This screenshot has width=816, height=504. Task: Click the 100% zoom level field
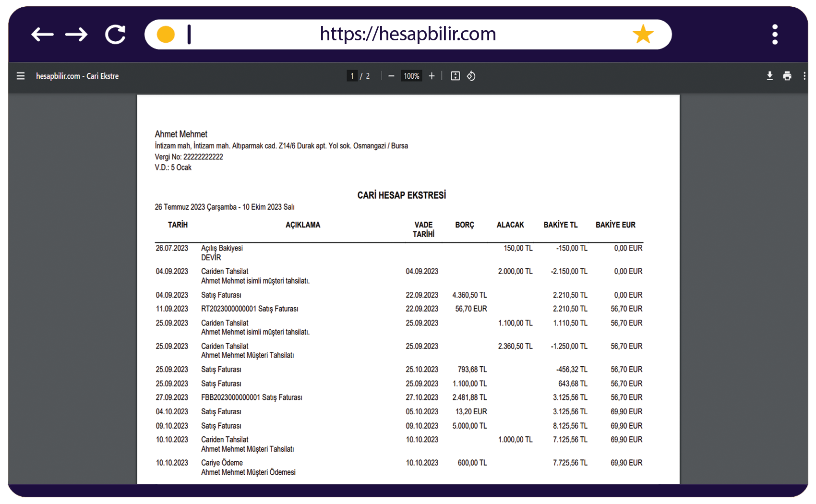411,76
